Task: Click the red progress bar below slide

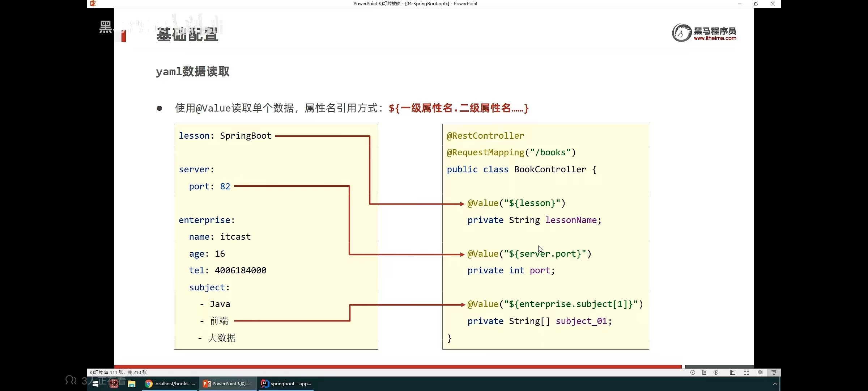Action: (397, 366)
